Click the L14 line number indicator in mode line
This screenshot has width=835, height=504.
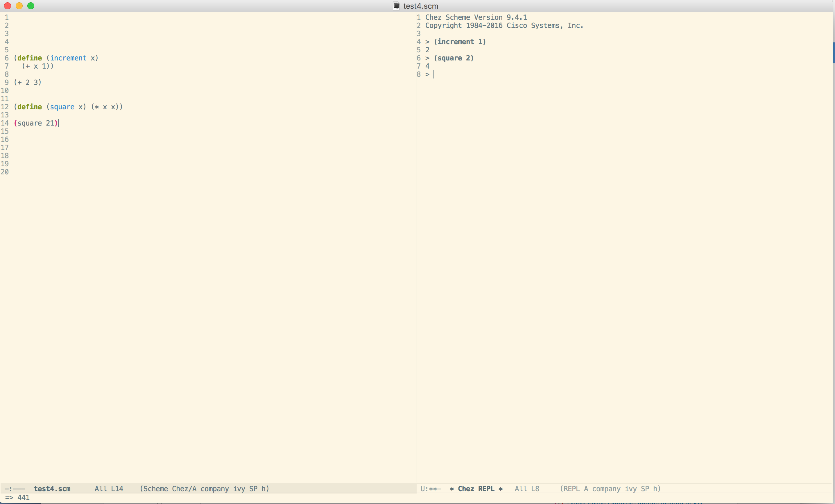point(117,488)
